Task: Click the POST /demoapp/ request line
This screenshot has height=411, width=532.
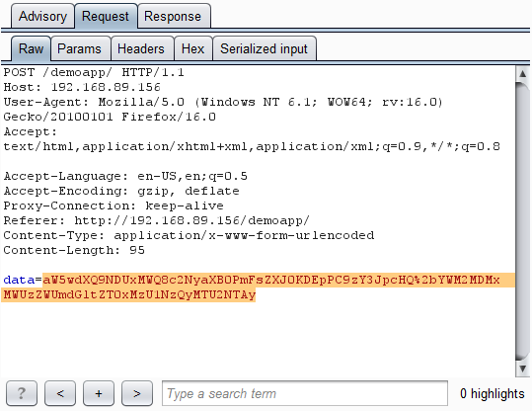Action: [94, 72]
